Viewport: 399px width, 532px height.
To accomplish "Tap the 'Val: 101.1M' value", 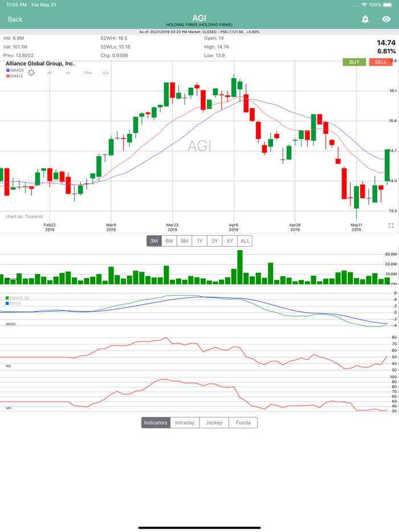I will pyautogui.click(x=15, y=47).
